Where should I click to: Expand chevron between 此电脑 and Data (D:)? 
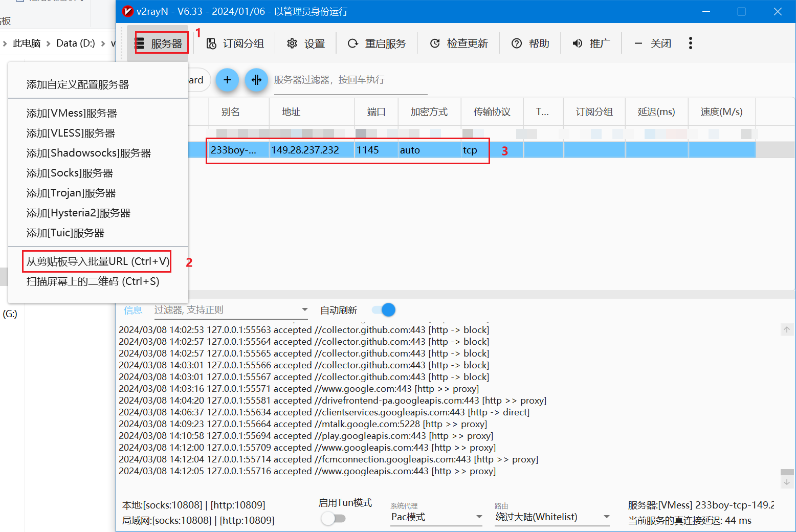(x=49, y=43)
